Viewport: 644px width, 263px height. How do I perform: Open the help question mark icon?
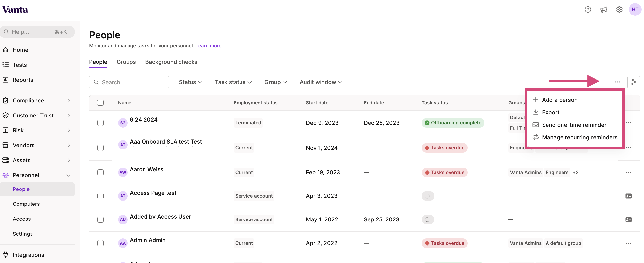coord(588,10)
